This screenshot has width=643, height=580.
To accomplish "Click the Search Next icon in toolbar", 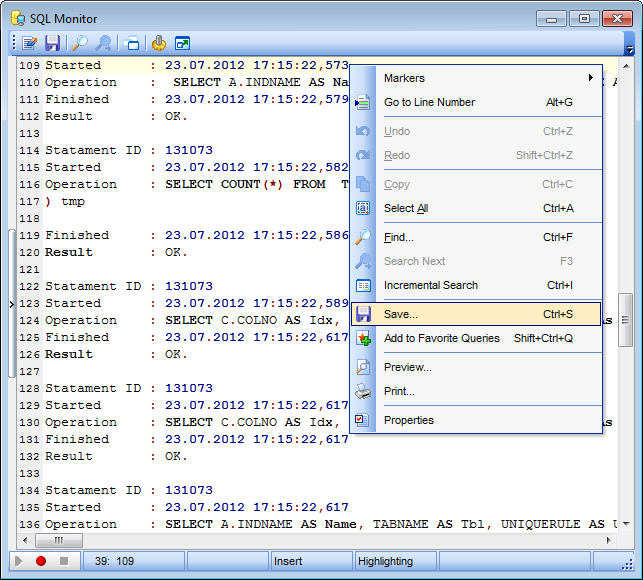I will click(x=103, y=43).
